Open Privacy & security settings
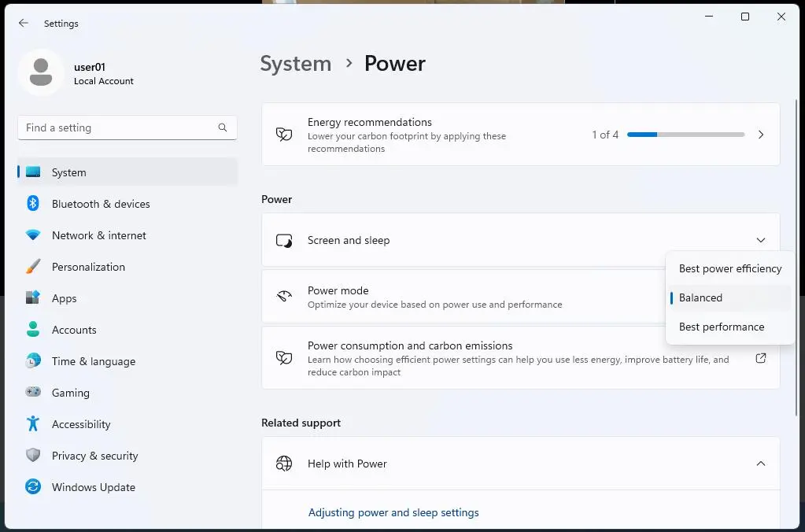 tap(127, 456)
